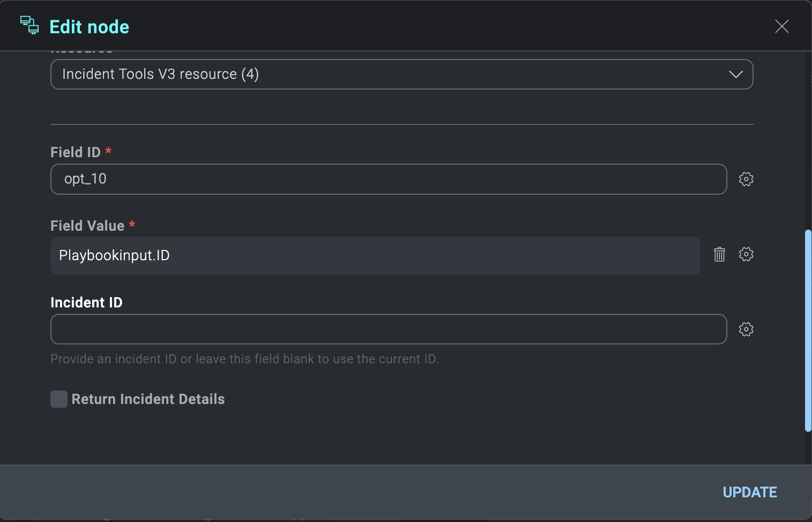Click the chevron on the Resource selector
Image resolution: width=812 pixels, height=522 pixels.
(x=736, y=75)
